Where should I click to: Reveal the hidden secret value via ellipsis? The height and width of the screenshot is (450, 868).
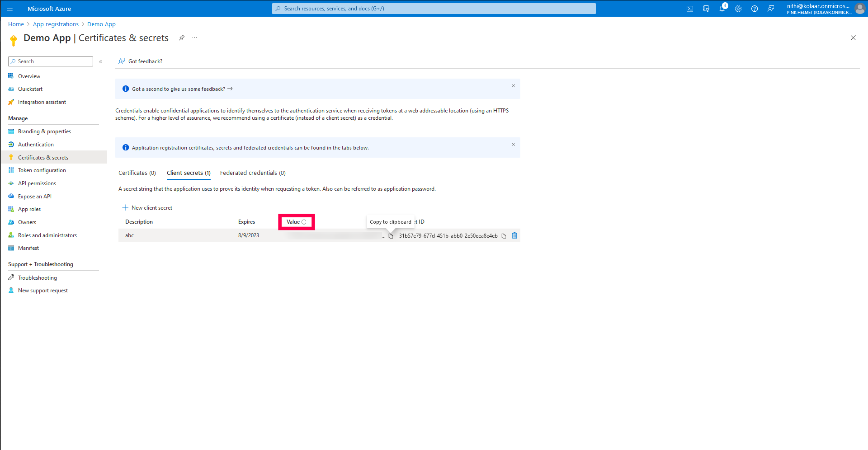[x=383, y=235]
